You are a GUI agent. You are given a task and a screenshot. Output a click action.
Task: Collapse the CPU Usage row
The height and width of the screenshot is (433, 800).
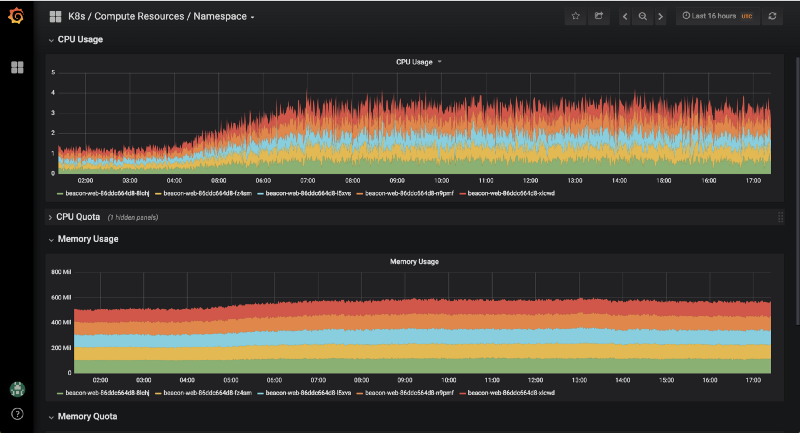pyautogui.click(x=79, y=39)
